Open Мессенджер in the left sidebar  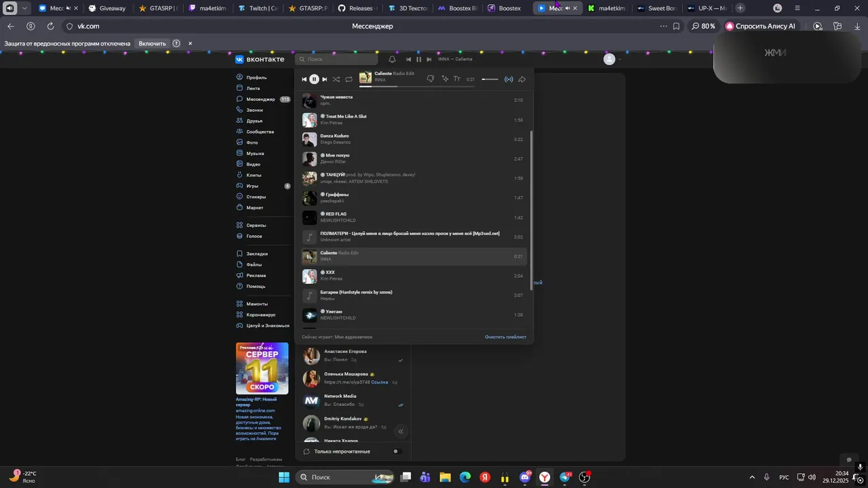[x=260, y=99]
